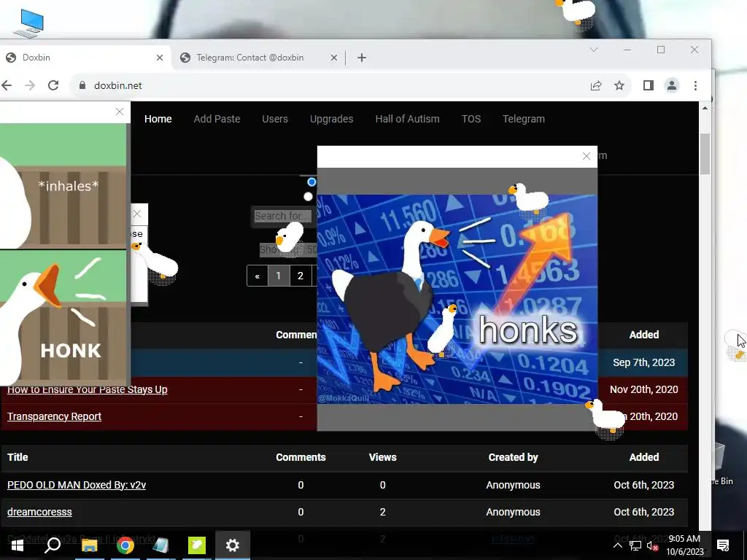Click the page vertical scrollbar thumb
Viewport: 747px width, 560px height.
click(705, 154)
